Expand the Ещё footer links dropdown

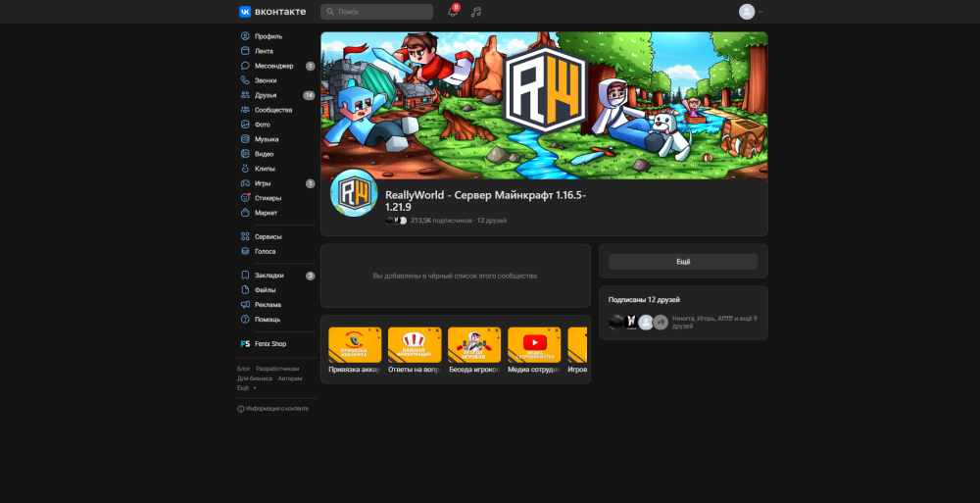247,388
